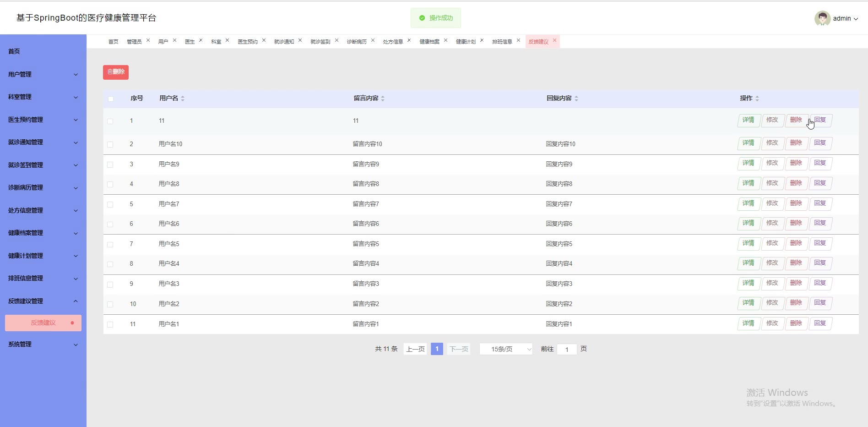The image size is (868, 427).
Task: Expand the 医生预约管理 sidebar menu
Action: coord(43,120)
